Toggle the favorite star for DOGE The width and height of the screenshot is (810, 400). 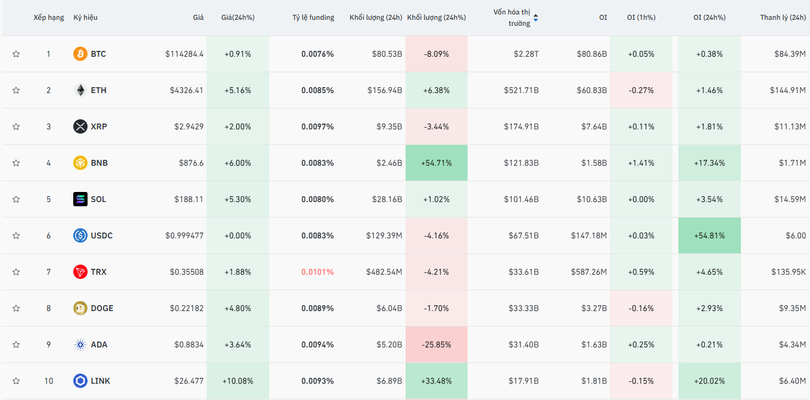tap(16, 308)
